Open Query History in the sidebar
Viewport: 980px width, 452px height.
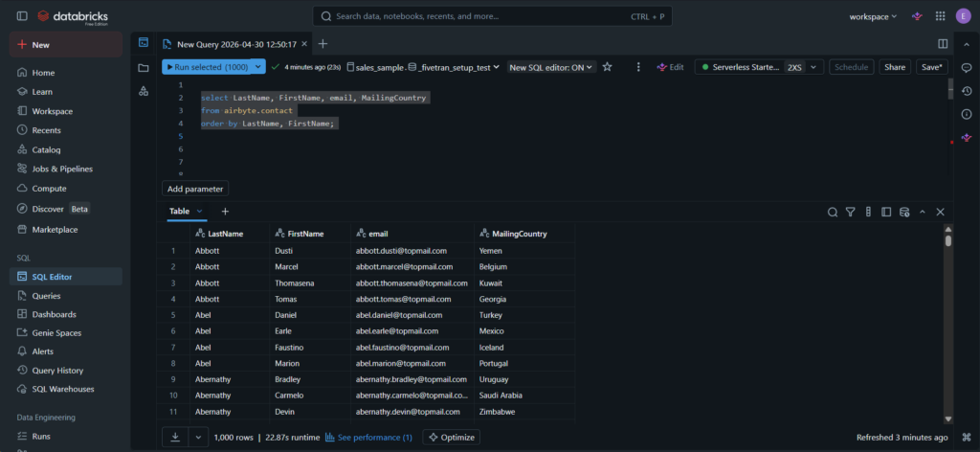tap(66, 370)
